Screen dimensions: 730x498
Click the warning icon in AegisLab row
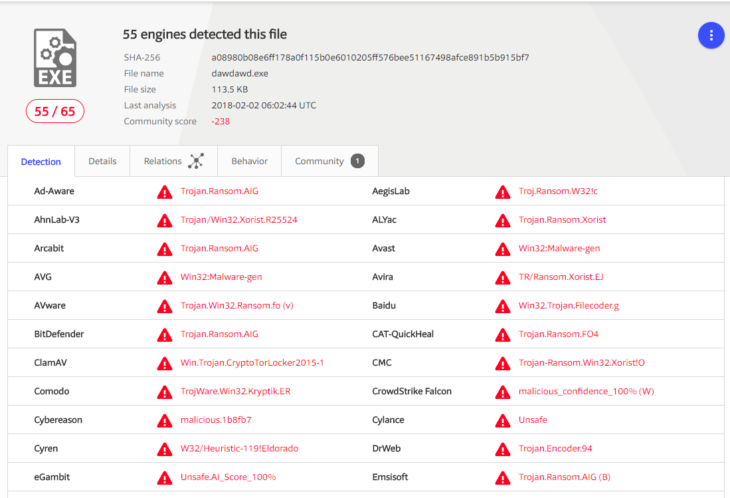pos(502,192)
